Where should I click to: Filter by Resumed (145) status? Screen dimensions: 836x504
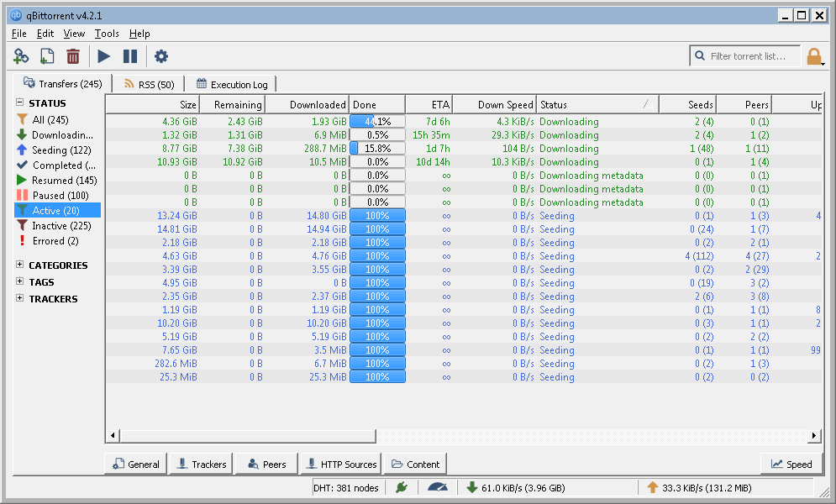pos(58,180)
